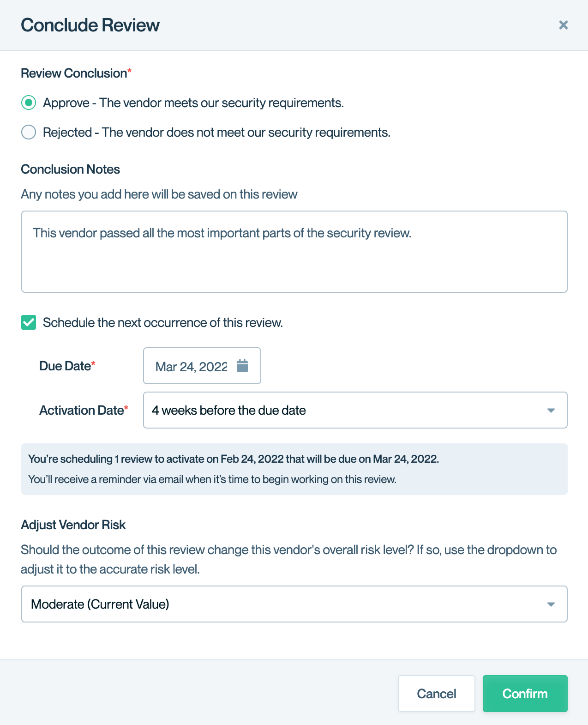Open the calendar picker icon
The image size is (588, 725).
click(x=242, y=366)
